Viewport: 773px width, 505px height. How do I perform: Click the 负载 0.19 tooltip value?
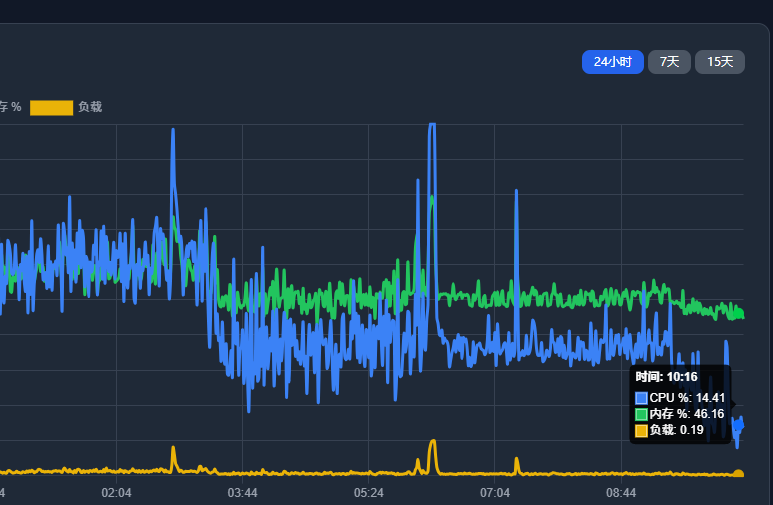click(676, 430)
